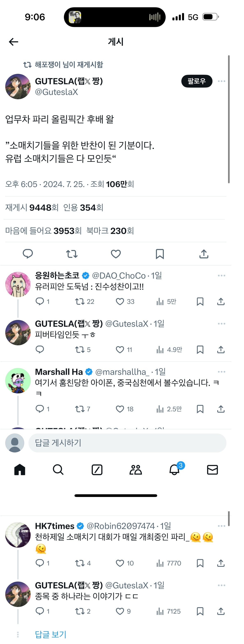This screenshot has height=644, width=244.
Task: Open more options for 응원하는초코's reply
Action: pos(221,275)
